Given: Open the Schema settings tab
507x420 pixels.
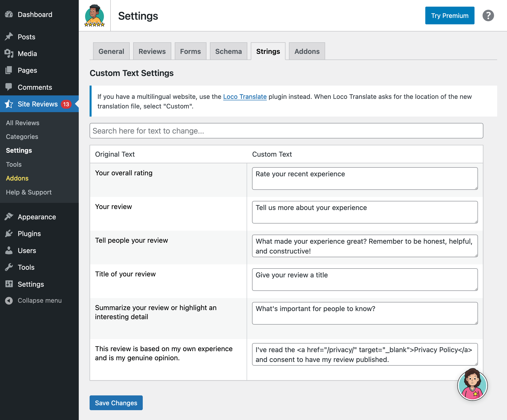Looking at the screenshot, I should tap(228, 51).
